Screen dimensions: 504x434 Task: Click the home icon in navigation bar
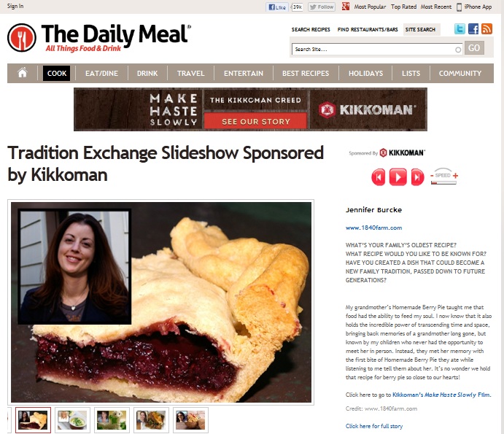click(23, 73)
